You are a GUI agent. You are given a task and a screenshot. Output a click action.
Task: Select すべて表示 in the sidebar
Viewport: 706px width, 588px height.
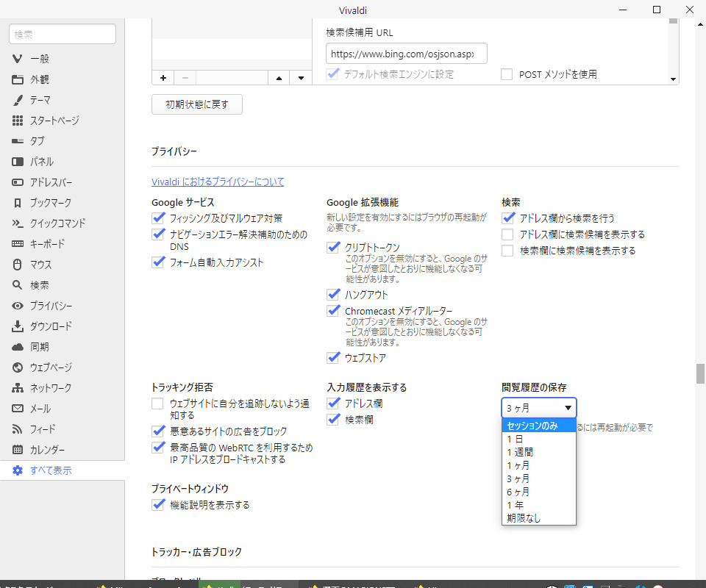click(50, 470)
